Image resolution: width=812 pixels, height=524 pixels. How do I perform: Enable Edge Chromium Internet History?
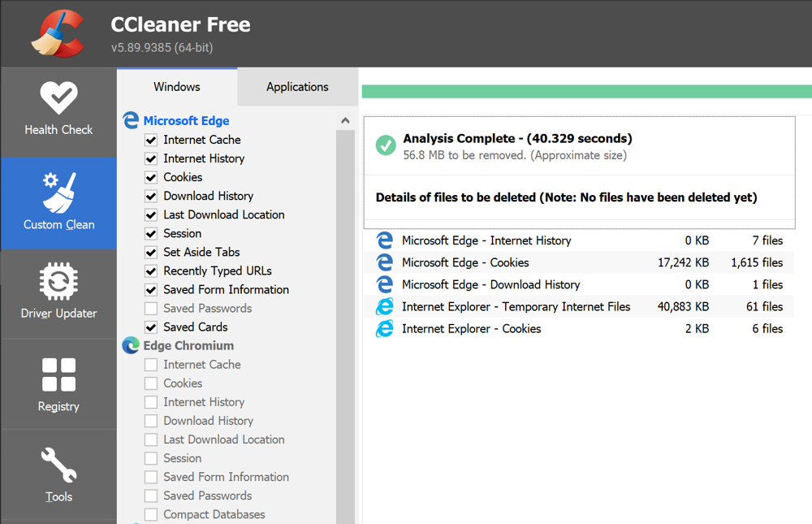tap(151, 402)
